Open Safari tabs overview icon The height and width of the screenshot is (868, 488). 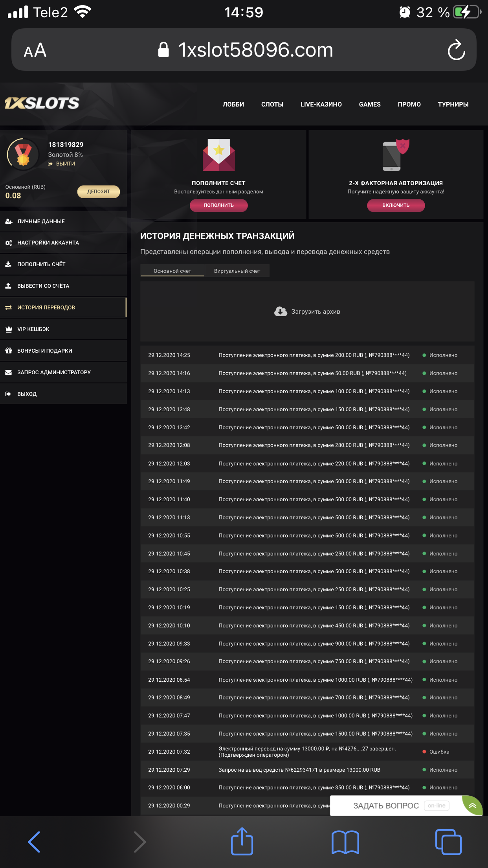[x=448, y=842]
